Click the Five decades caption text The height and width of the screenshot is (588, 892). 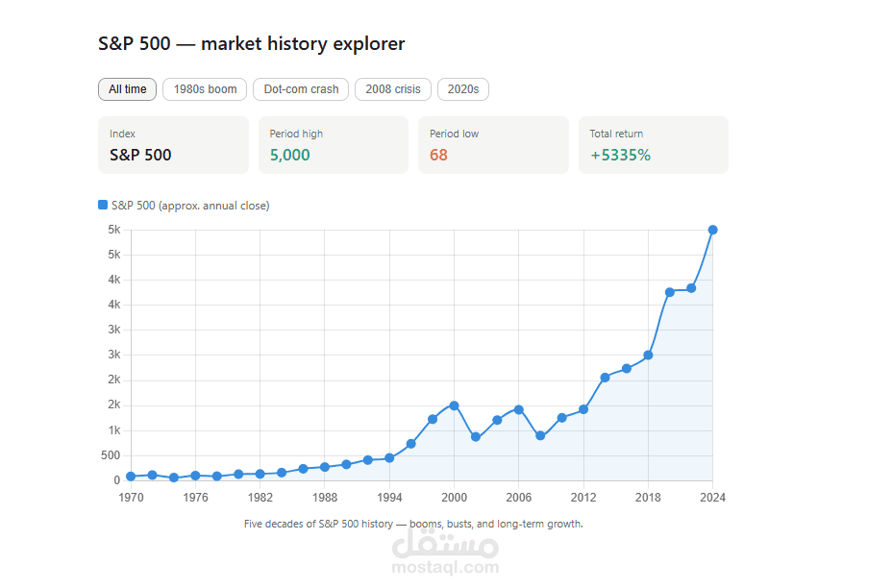tap(413, 524)
